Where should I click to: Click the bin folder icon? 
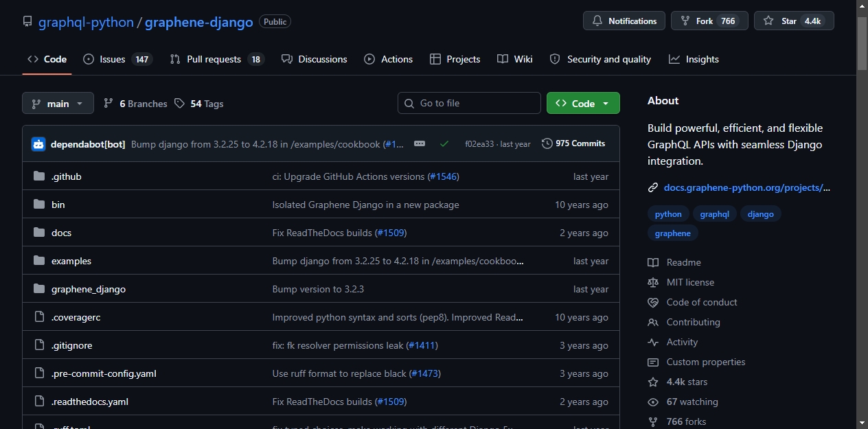pyautogui.click(x=39, y=205)
